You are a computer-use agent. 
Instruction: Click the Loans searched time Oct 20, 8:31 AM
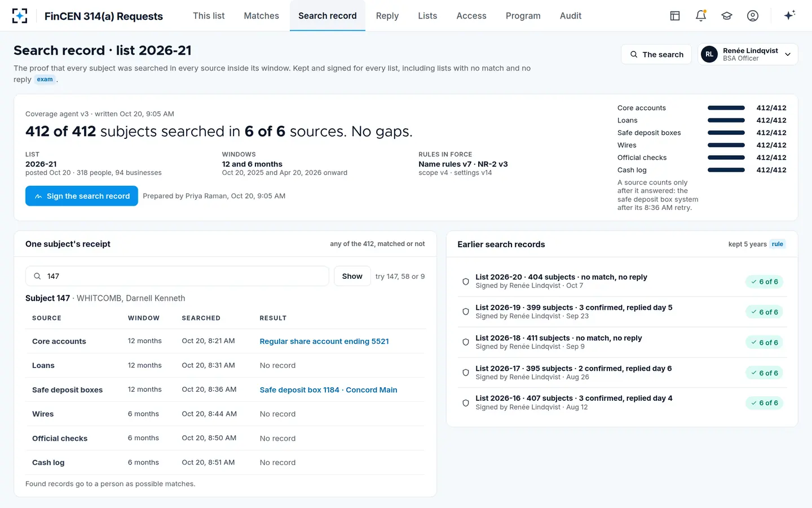pos(208,366)
